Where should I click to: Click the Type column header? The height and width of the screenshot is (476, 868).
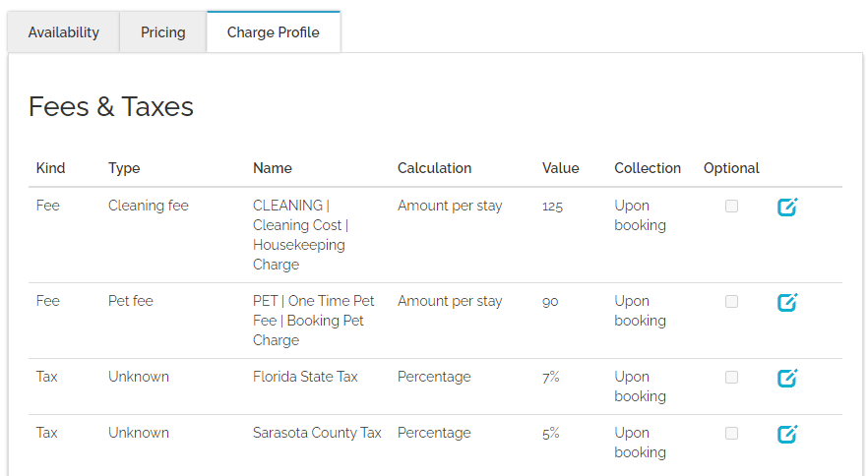click(x=124, y=168)
